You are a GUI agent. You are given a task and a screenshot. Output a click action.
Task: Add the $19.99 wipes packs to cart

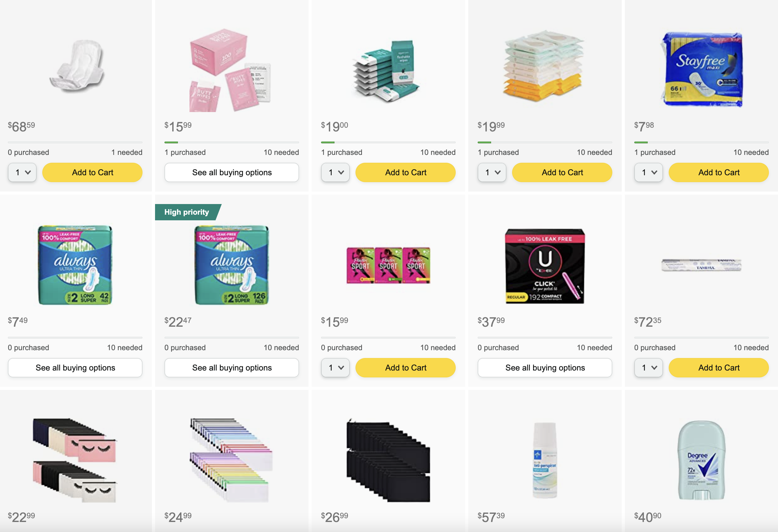562,172
